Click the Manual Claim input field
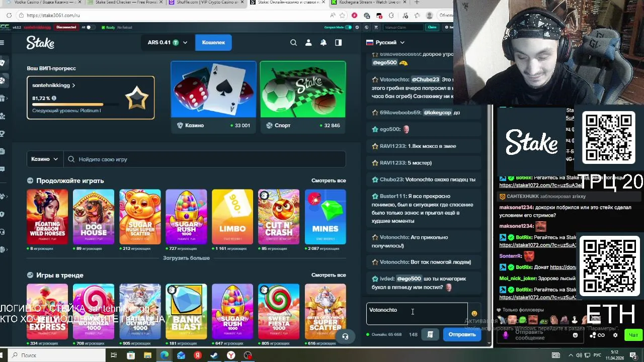This screenshot has width=644, height=362. pyautogui.click(x=403, y=27)
